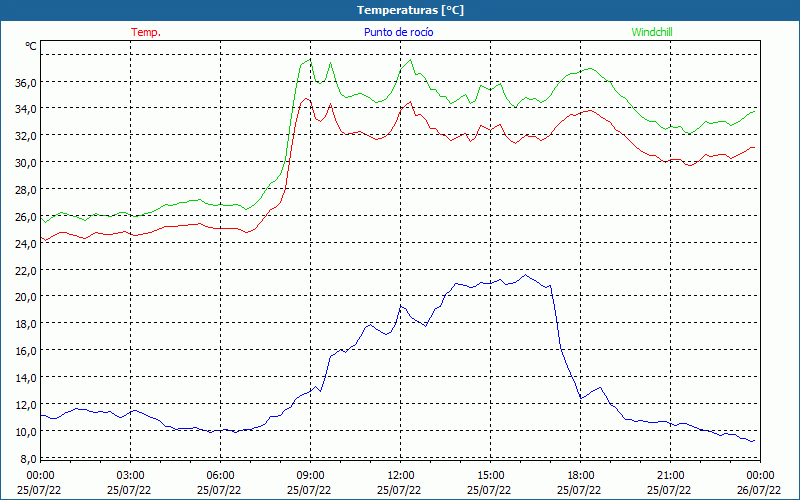Click the 12,0 y-axis value
The height and width of the screenshot is (500, 800).
tap(26, 405)
